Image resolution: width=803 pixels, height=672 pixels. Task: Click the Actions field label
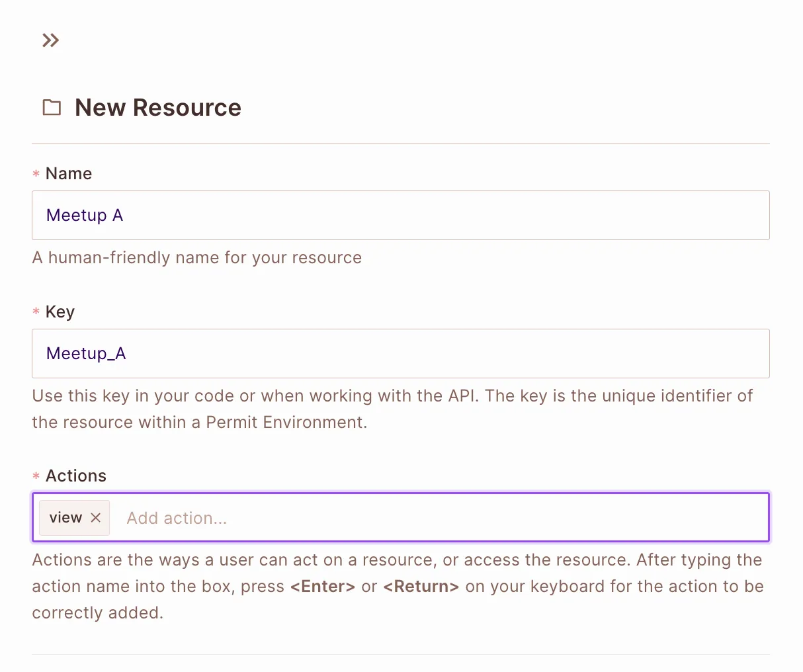pos(76,476)
